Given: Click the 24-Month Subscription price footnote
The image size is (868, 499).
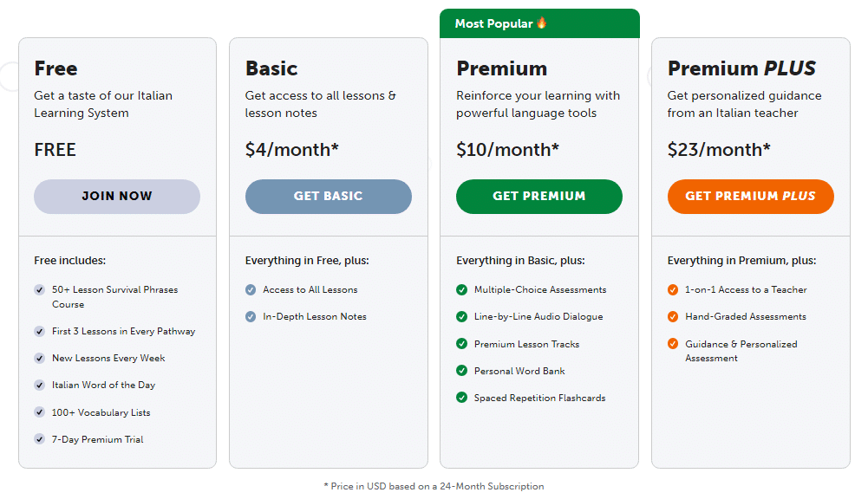Looking at the screenshot, I should pyautogui.click(x=434, y=487).
